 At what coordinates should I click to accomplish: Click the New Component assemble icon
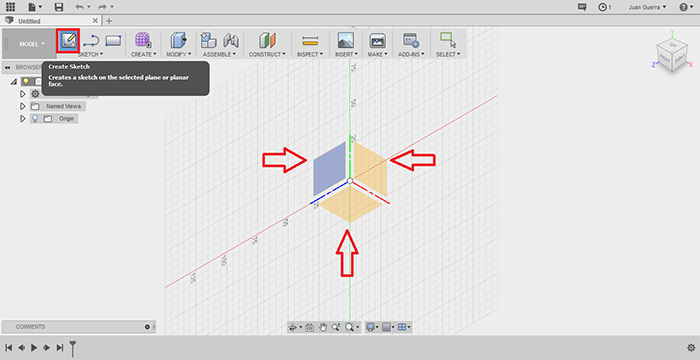point(208,40)
